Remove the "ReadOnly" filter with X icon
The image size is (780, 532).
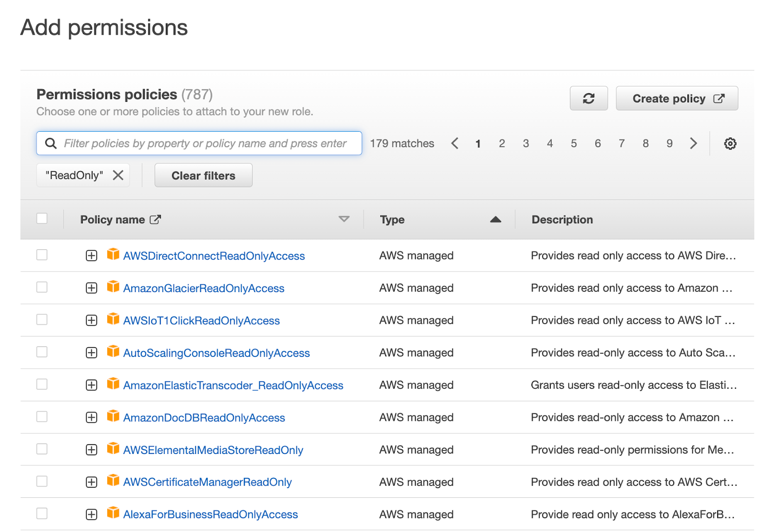click(x=118, y=175)
